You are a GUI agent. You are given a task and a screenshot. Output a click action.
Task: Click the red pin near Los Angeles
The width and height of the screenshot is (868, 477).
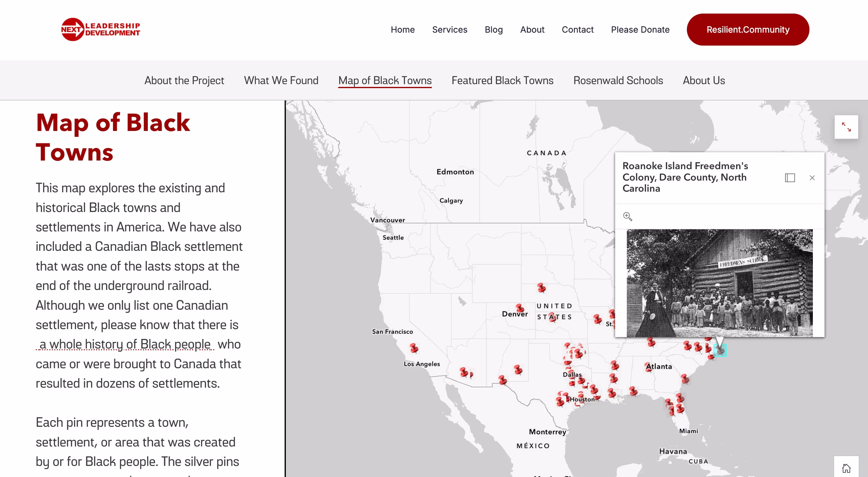tap(414, 348)
